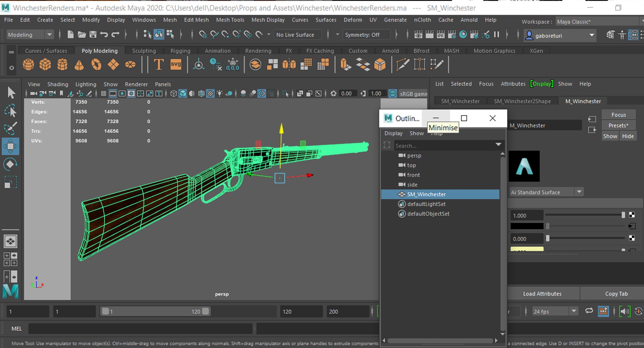
Task: Switch to the Rigging shelf tab
Action: tap(180, 51)
